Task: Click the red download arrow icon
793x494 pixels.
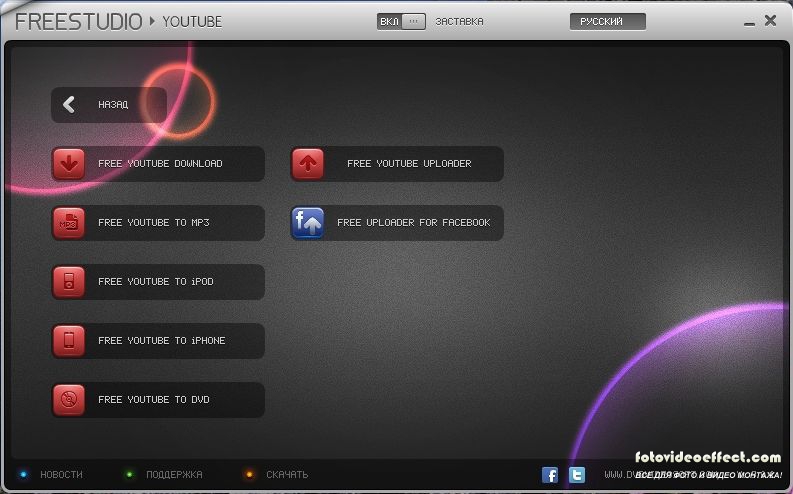Action: pos(69,164)
